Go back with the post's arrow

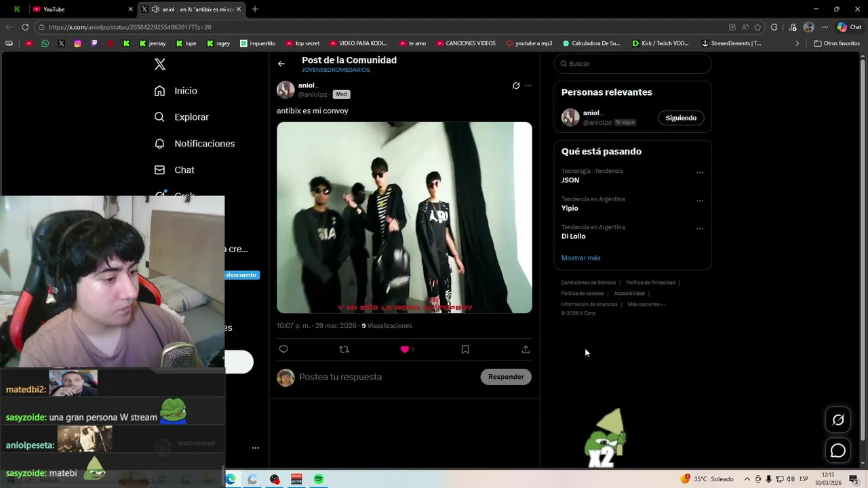pyautogui.click(x=281, y=64)
